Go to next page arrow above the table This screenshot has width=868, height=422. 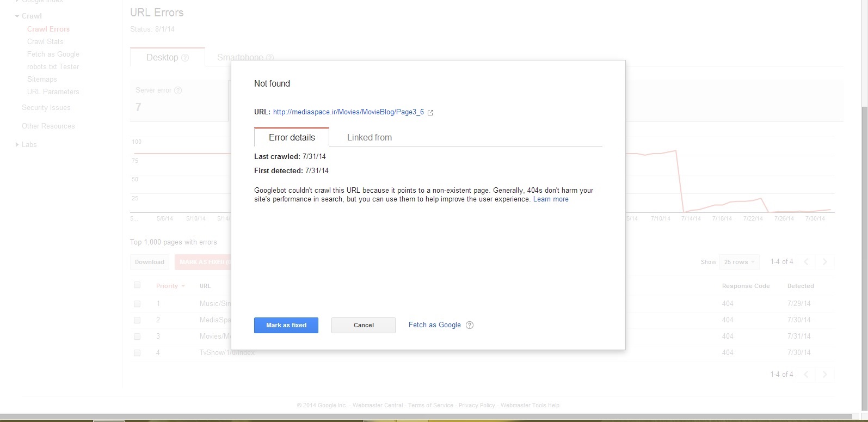click(x=825, y=262)
